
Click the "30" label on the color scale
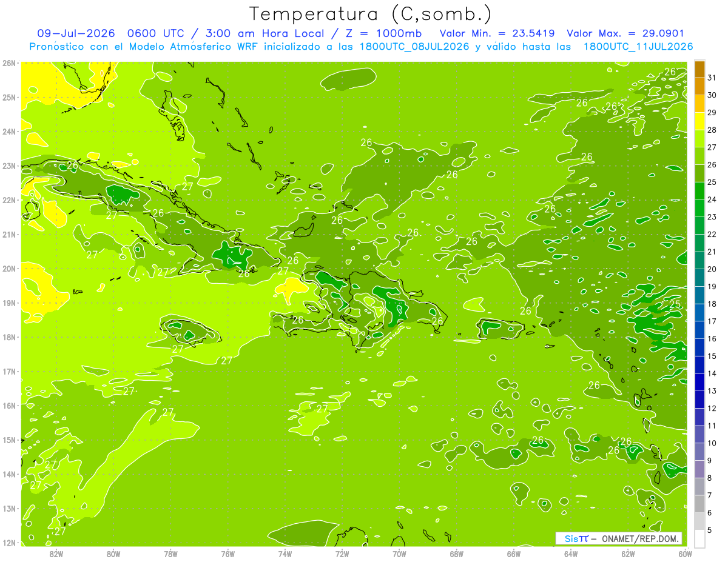712,95
